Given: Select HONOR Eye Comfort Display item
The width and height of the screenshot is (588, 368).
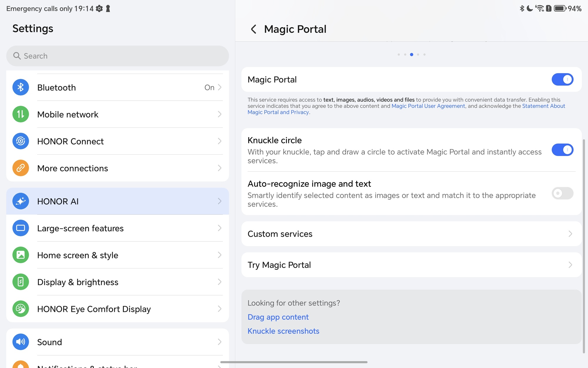Looking at the screenshot, I should pos(118,309).
